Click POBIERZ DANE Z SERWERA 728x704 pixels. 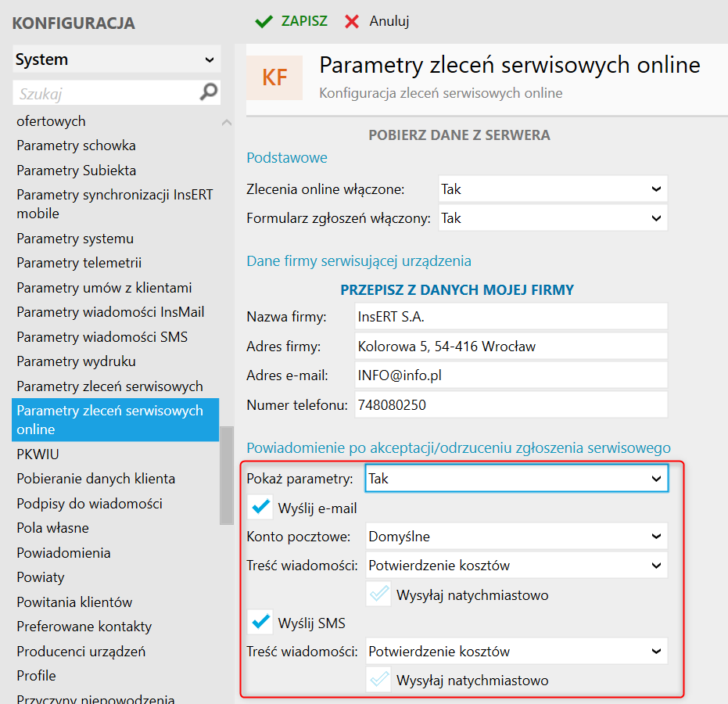pos(459,135)
